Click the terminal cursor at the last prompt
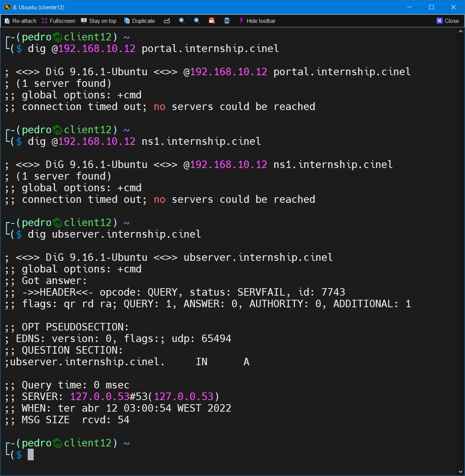The height and width of the screenshot is (476, 465). [x=31, y=455]
